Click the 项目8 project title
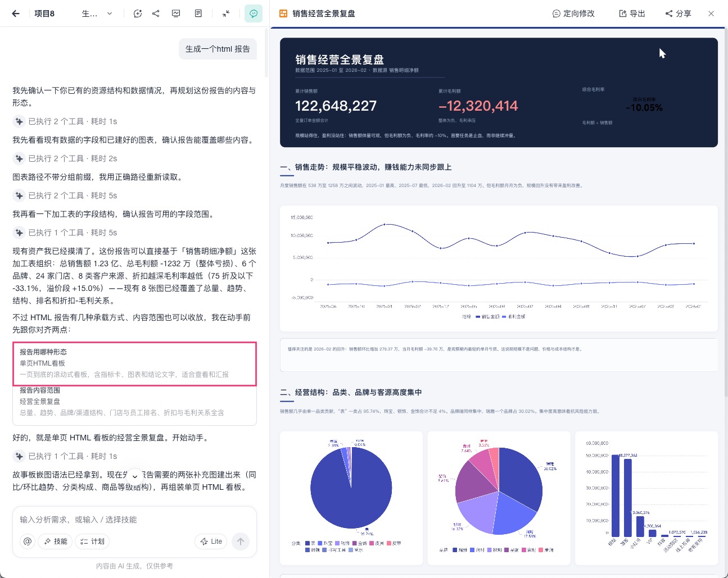Viewport: 728px width, 578px height. coord(44,13)
